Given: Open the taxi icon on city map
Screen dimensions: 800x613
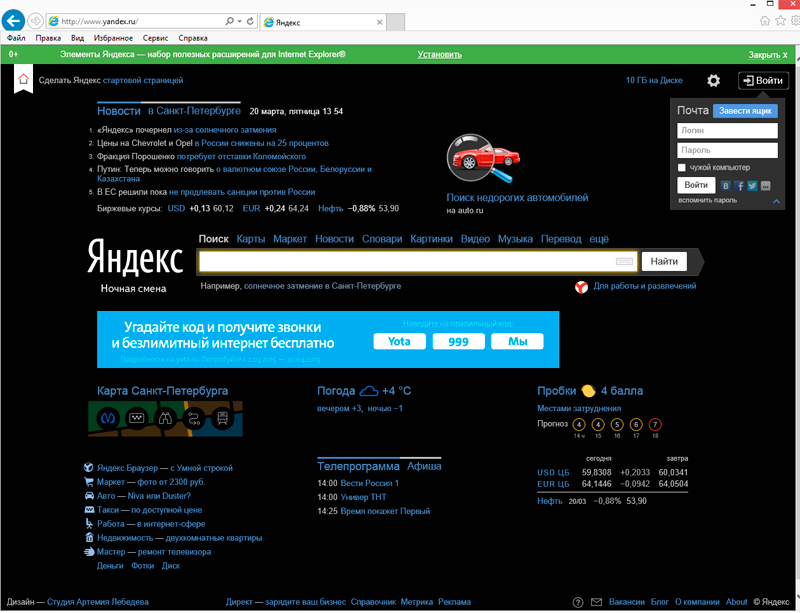Looking at the screenshot, I should tap(136, 419).
